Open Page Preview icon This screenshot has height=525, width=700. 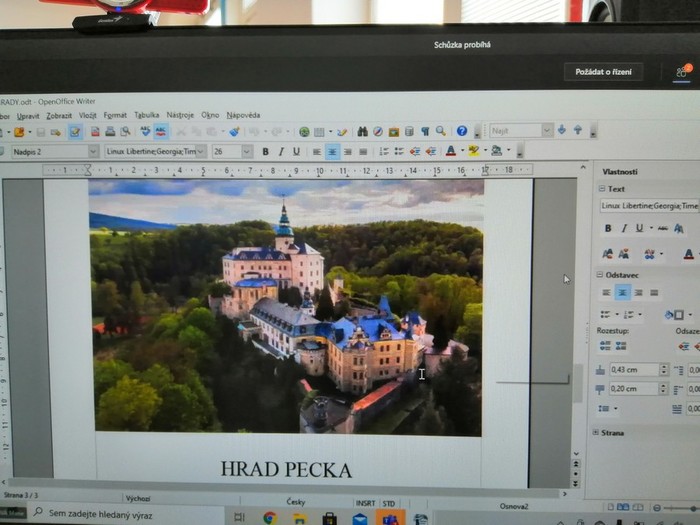[x=125, y=131]
